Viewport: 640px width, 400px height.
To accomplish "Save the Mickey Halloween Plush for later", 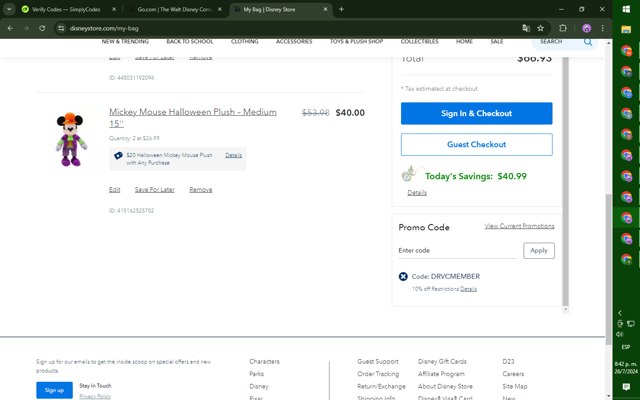I will pyautogui.click(x=155, y=190).
